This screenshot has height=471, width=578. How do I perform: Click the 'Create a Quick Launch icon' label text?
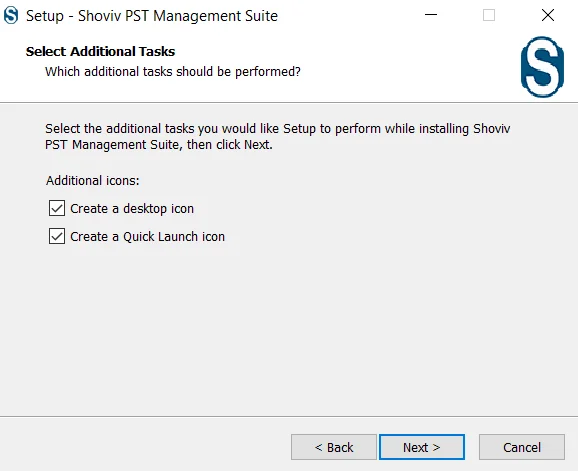[147, 237]
